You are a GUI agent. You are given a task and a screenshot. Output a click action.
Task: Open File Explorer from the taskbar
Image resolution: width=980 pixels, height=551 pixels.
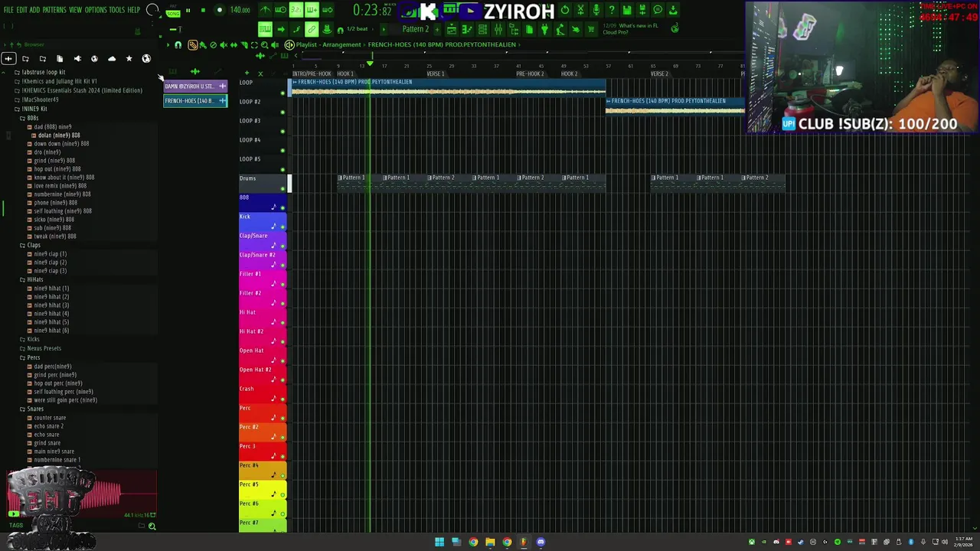point(490,542)
